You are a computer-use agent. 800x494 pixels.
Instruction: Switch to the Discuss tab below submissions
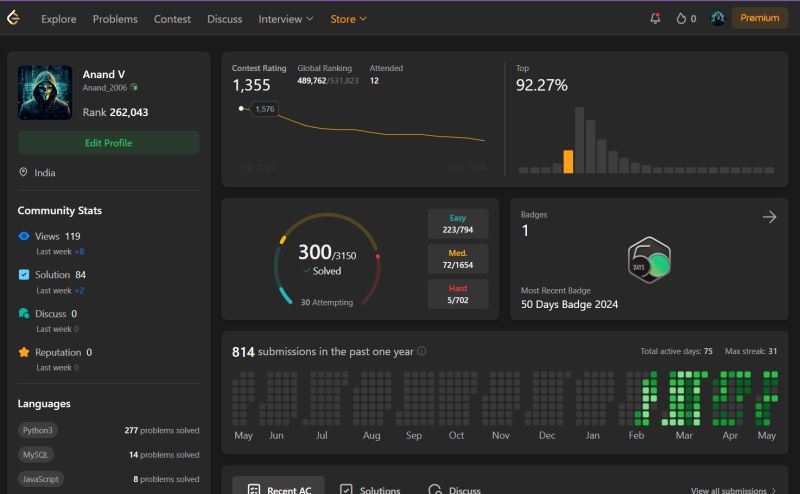455,489
